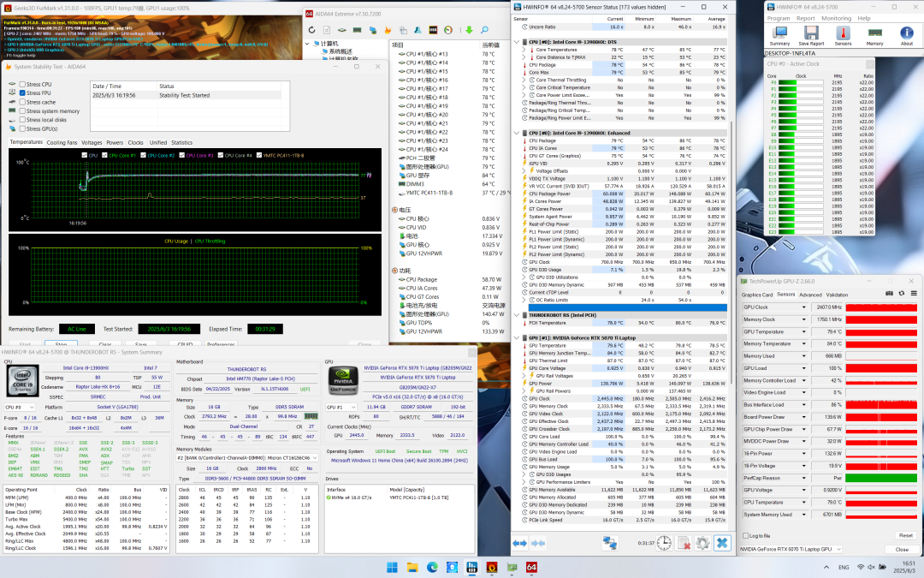Open the AIDA64 report page icon
Screen dimensions: 924x578
click(x=327, y=30)
